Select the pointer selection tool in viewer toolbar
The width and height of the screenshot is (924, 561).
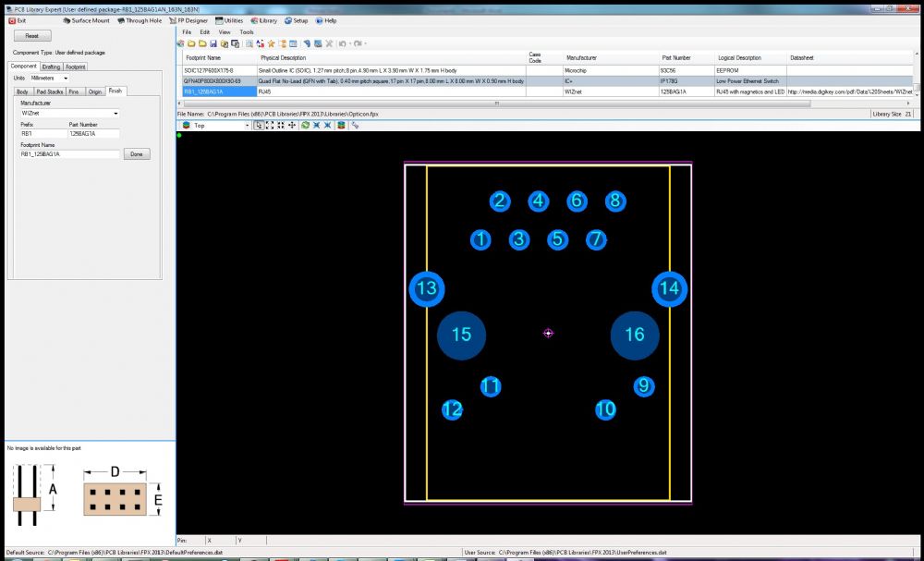[258, 126]
